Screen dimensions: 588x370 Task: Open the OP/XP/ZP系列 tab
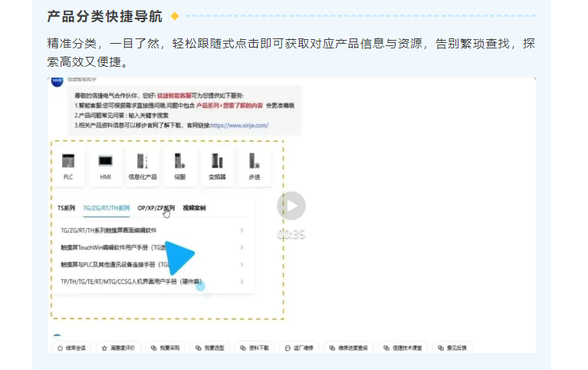pos(156,208)
